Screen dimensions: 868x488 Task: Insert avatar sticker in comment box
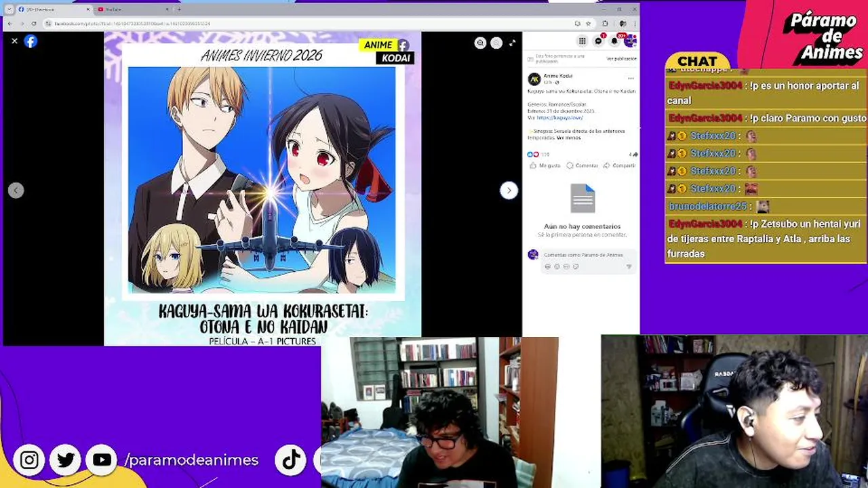548,266
